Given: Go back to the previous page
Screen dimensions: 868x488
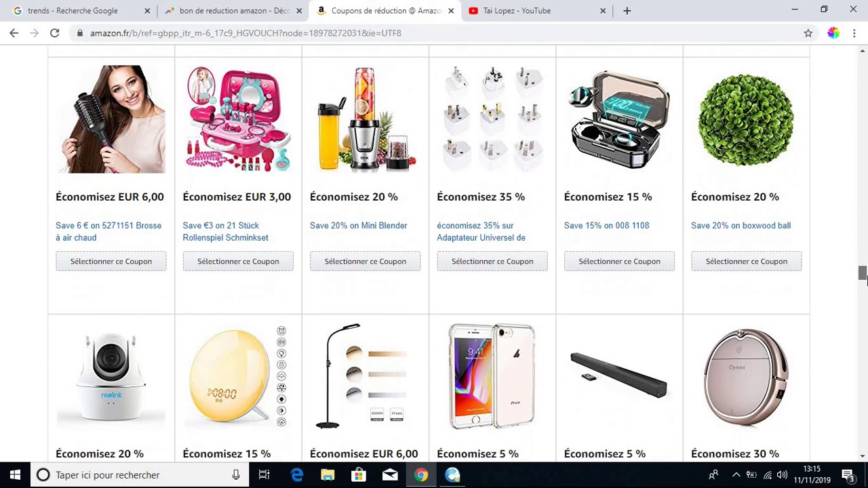Looking at the screenshot, I should click(x=14, y=33).
